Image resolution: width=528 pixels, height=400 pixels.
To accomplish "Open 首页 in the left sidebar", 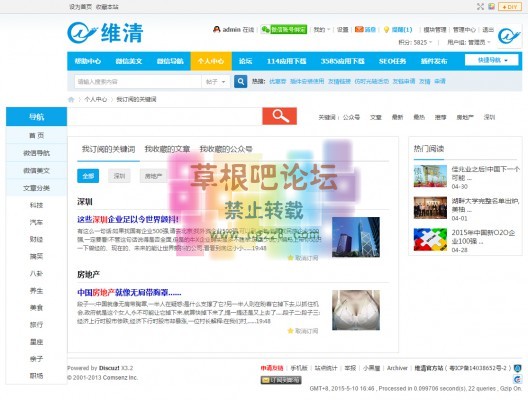I will click(x=36, y=135).
